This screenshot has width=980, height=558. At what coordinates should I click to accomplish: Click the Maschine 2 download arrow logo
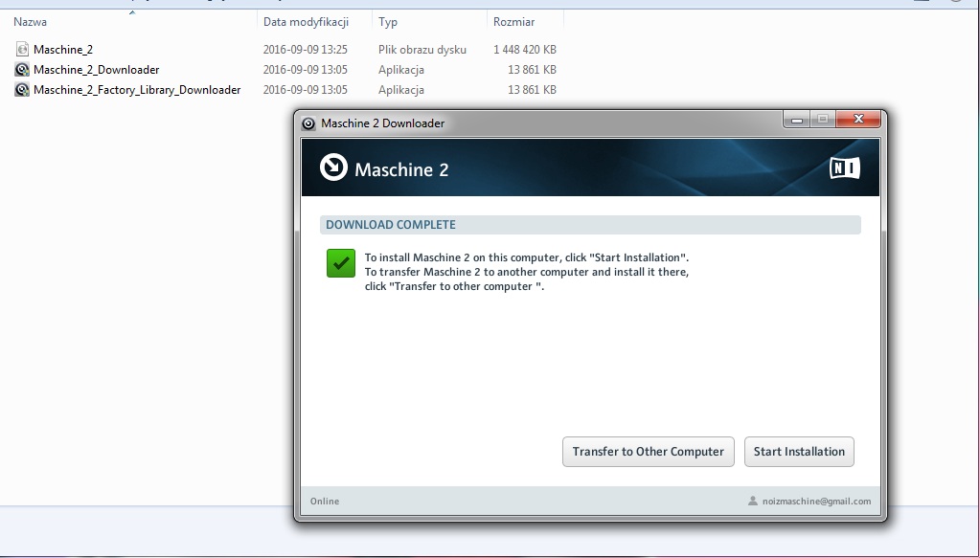click(x=333, y=167)
